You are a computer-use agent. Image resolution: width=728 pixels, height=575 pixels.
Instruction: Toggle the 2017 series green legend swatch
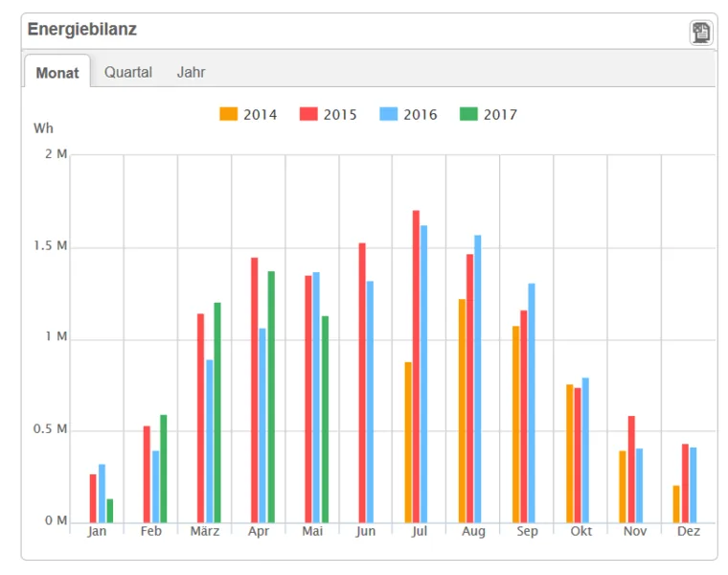(x=468, y=114)
